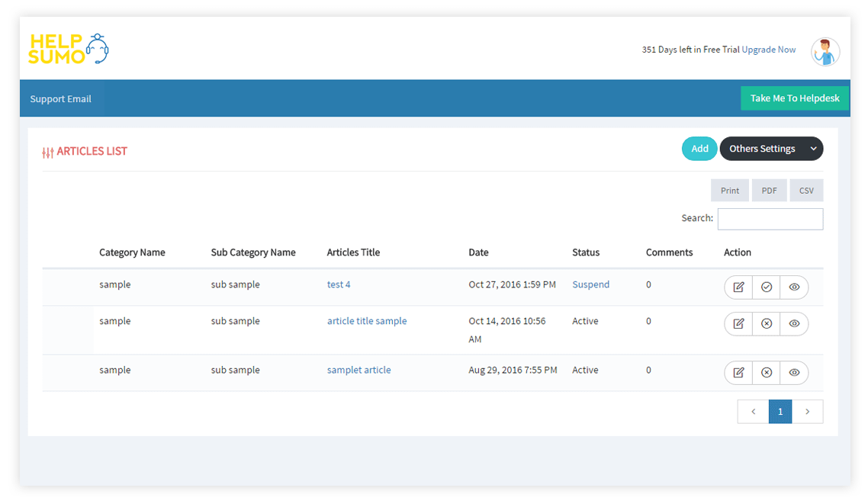Export articles as CSV

[x=806, y=191]
